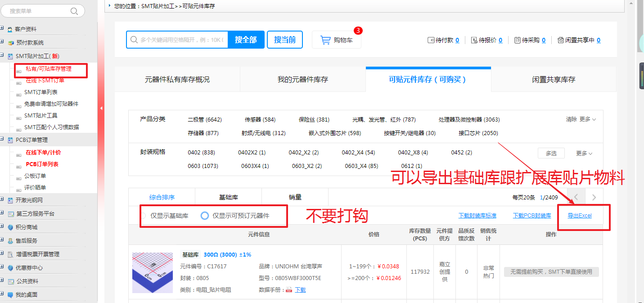644x303 pixels.
Task: Click the PDF datasheet icon
Action: tap(288, 290)
